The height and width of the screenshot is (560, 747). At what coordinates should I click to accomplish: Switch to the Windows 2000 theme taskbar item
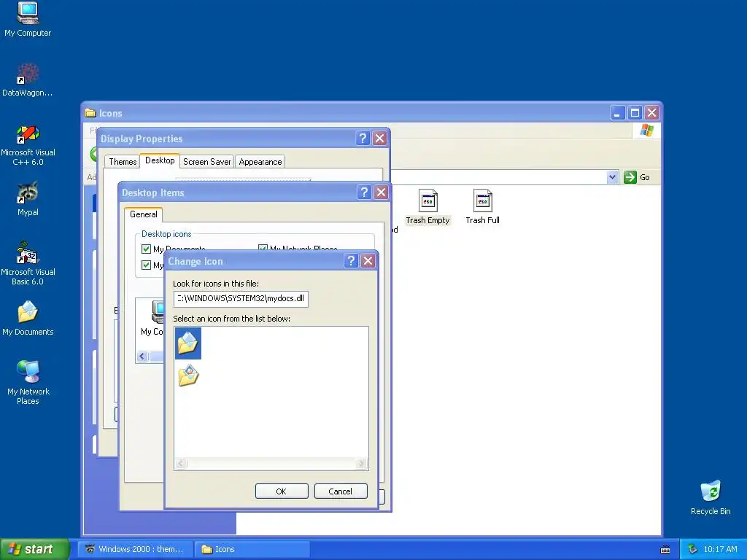pos(136,549)
